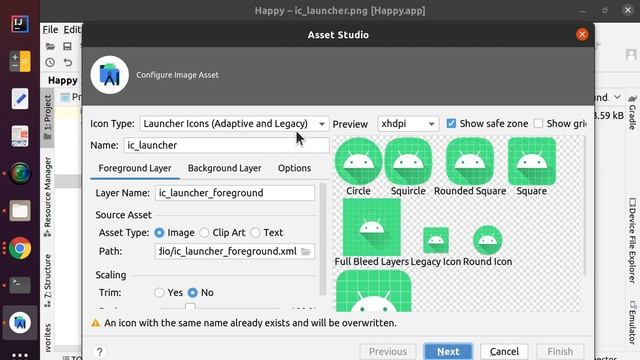This screenshot has height=360, width=640.
Task: Click the preview pane vertical scrollbar
Action: click(x=585, y=206)
